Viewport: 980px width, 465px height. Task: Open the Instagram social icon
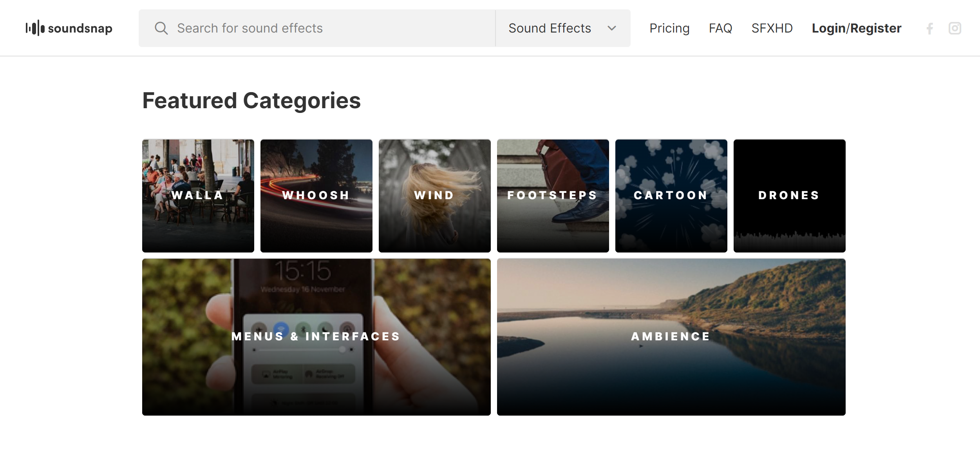click(x=955, y=28)
